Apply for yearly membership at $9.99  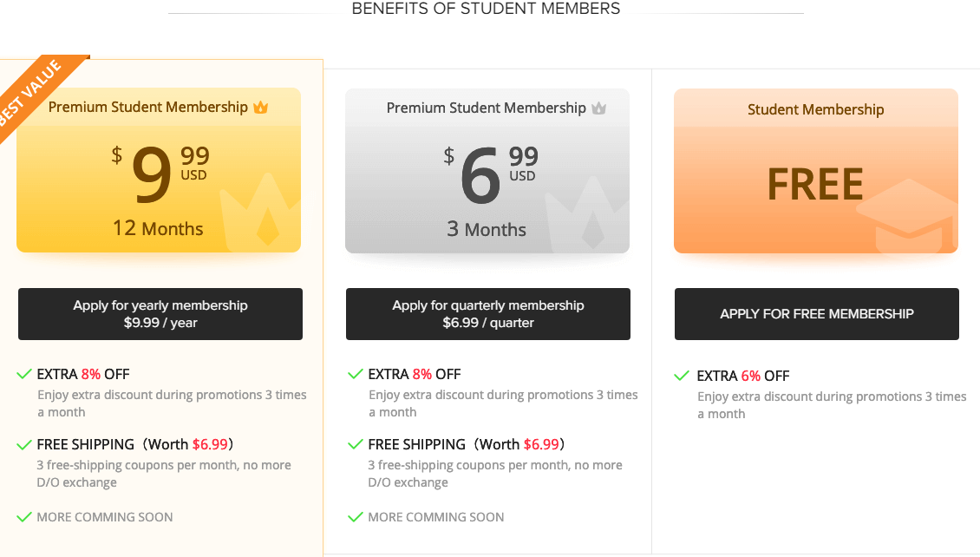(x=160, y=314)
